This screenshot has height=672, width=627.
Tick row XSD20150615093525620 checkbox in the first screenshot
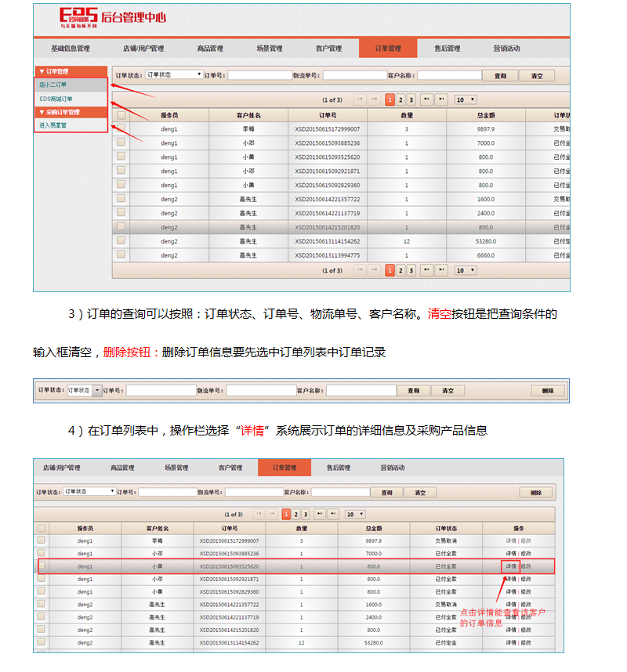(x=121, y=157)
